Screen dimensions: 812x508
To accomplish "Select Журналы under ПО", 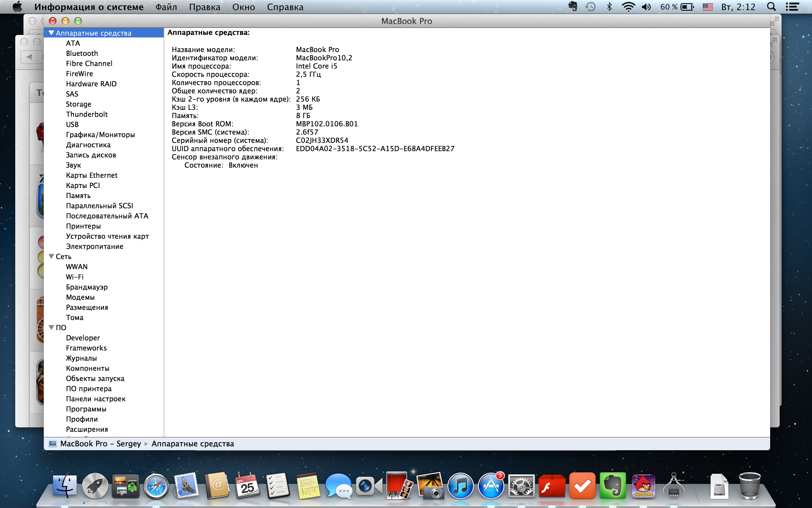I will point(81,358).
